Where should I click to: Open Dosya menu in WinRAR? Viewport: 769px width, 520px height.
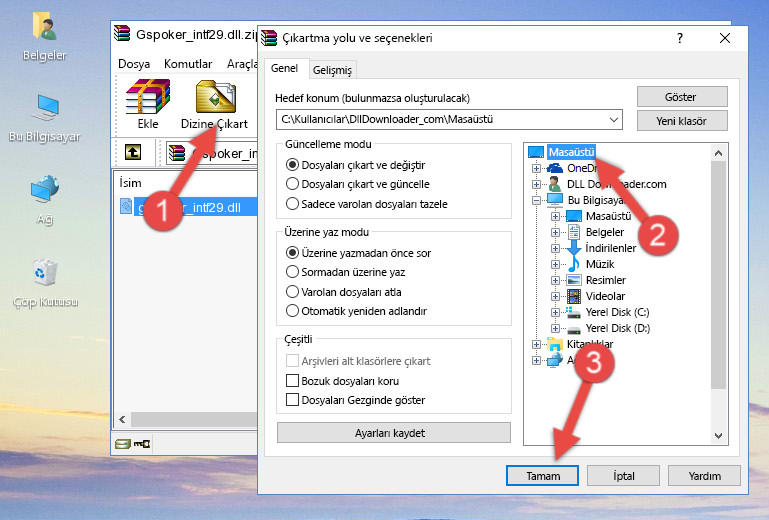pos(134,64)
